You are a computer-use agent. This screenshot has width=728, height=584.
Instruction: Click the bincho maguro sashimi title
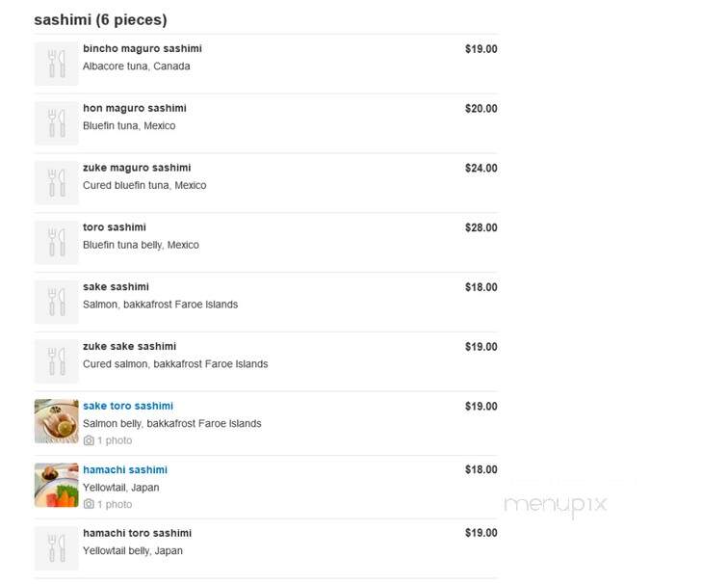click(143, 48)
